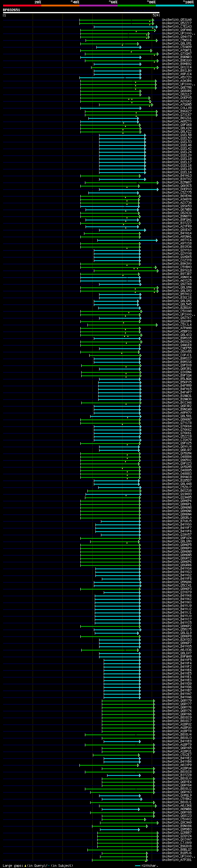Select hit UniRef100_C5WSC6
Image resolution: width=197 pixels, height=868 pixels.
click(177, 40)
